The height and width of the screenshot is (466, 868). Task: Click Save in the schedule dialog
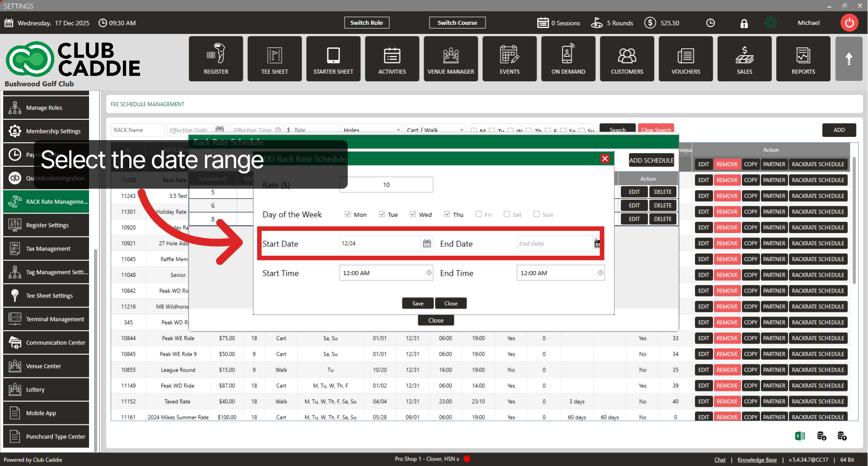click(x=418, y=303)
